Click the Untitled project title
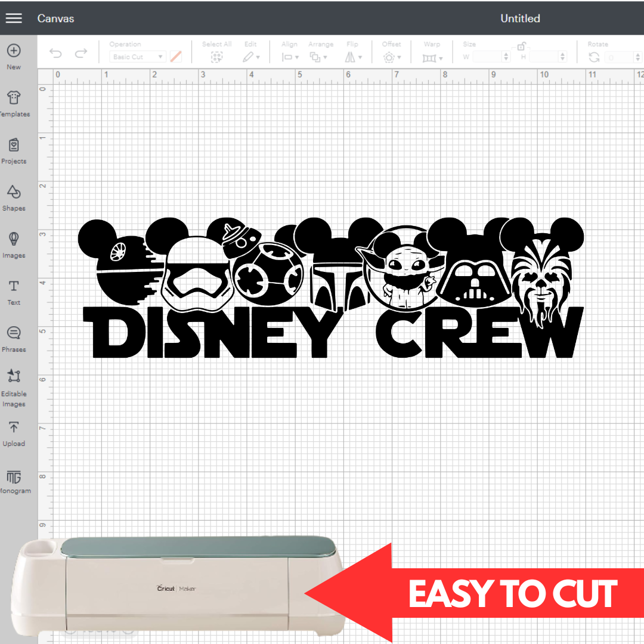The height and width of the screenshot is (644, 644). coord(520,18)
